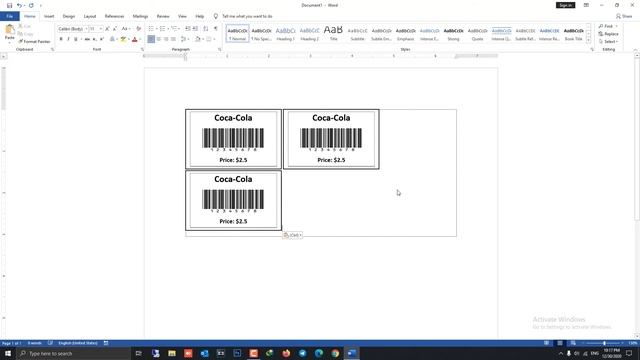Select Justify alignment
This screenshot has width=640, height=360.
pyautogui.click(x=173, y=39)
